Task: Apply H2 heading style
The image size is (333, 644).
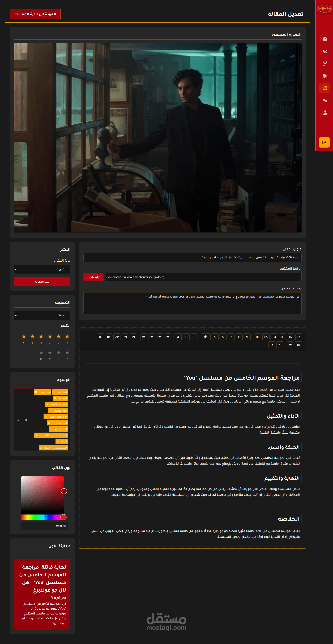Action: tap(291, 337)
